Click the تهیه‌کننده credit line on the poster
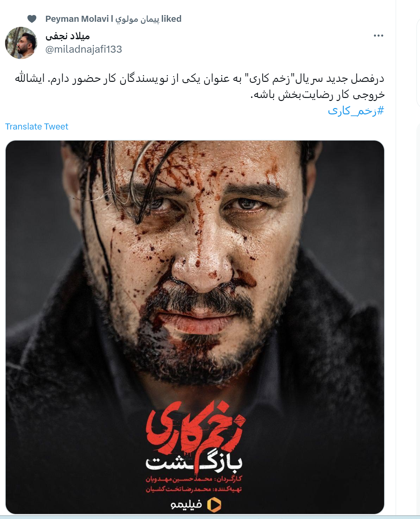Viewport: 420px width, 519px height. [x=194, y=489]
